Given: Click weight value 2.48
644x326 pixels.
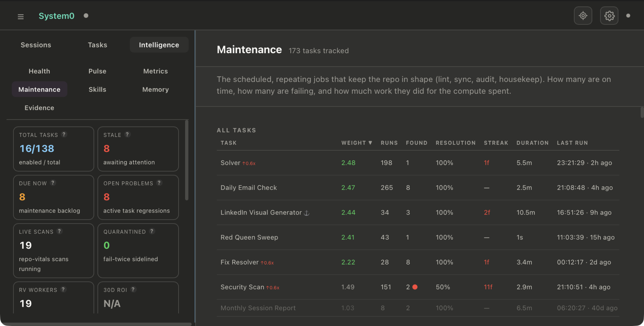Looking at the screenshot, I should point(348,163).
